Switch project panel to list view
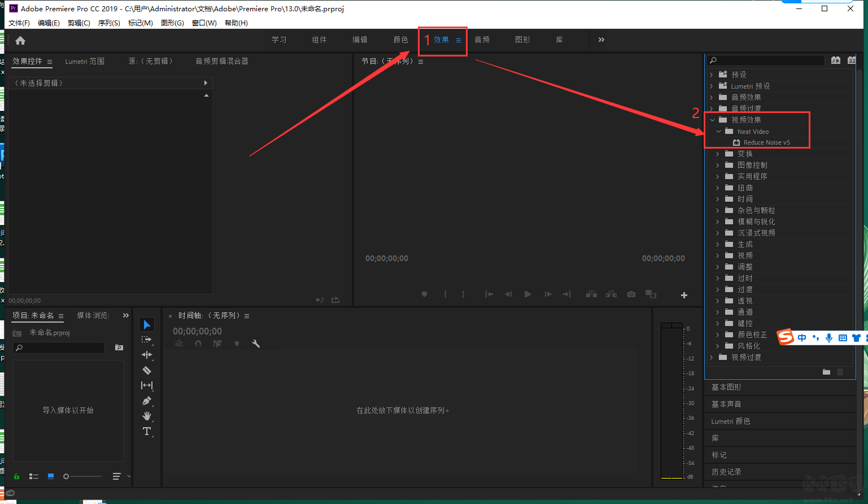This screenshot has height=504, width=868. (34, 476)
